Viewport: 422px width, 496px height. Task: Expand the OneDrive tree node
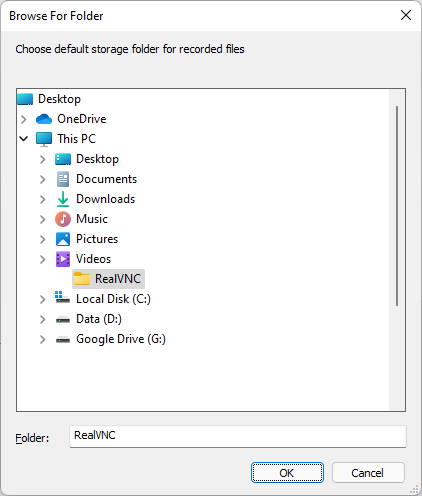click(23, 119)
